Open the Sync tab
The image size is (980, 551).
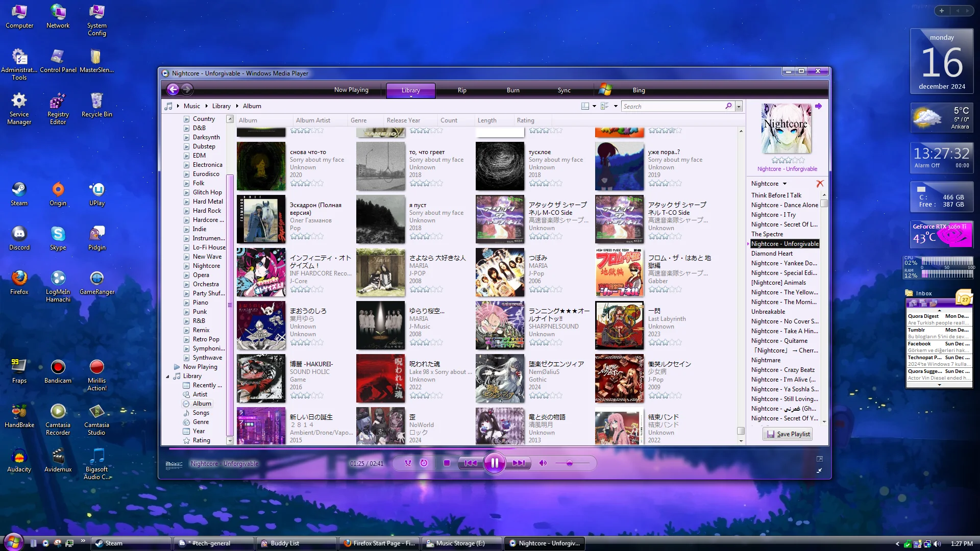pyautogui.click(x=564, y=90)
